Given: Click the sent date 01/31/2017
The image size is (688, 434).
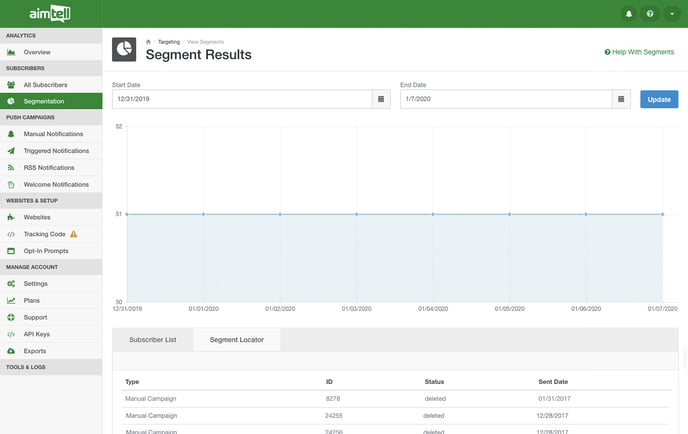Looking at the screenshot, I should pyautogui.click(x=555, y=398).
